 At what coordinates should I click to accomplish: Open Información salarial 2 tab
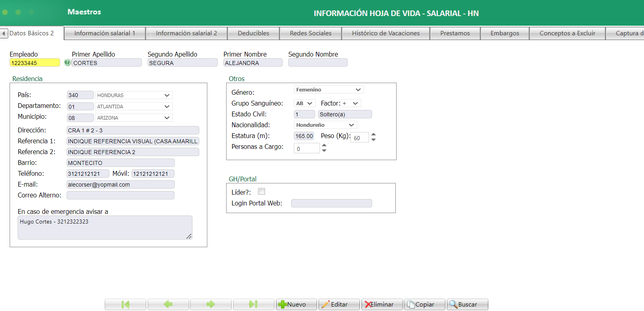(x=186, y=33)
